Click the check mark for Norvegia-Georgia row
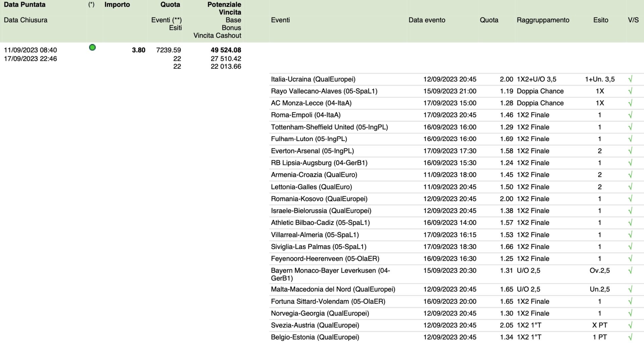The height and width of the screenshot is (343, 644). pos(630,313)
